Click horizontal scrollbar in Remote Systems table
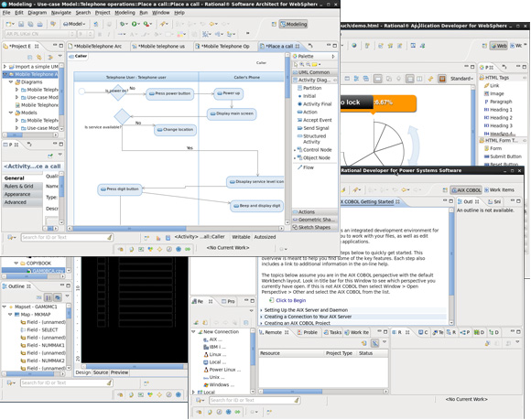The image size is (531, 420). click(x=323, y=392)
